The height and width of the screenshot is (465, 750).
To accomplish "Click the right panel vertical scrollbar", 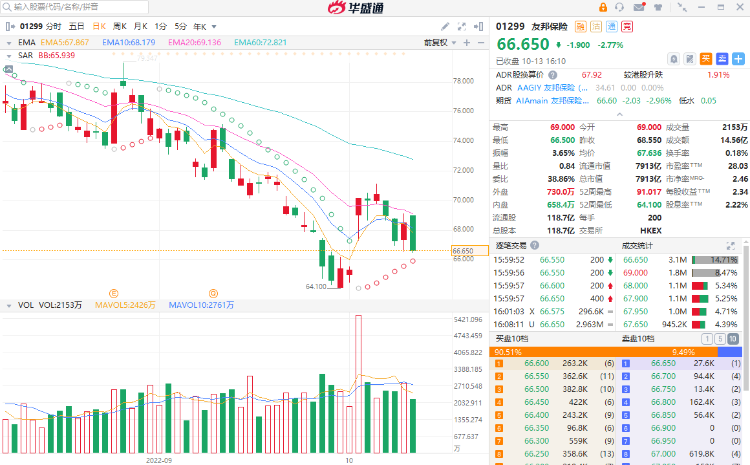I will (x=747, y=318).
